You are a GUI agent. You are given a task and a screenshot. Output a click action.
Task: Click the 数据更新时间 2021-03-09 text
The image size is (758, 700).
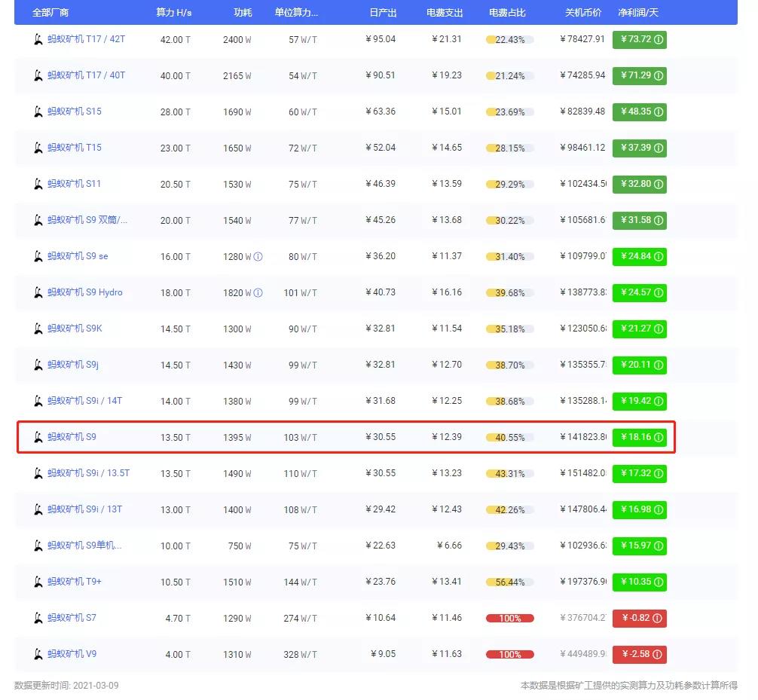pyautogui.click(x=66, y=686)
